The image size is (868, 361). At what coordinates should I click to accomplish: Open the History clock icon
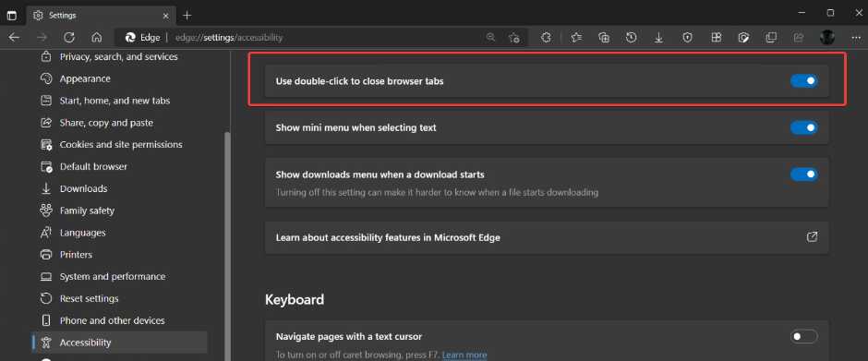tap(631, 38)
